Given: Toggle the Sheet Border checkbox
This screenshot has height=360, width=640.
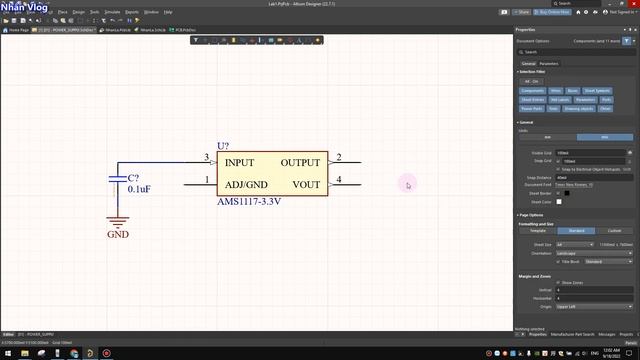Looking at the screenshot, I should (x=558, y=193).
